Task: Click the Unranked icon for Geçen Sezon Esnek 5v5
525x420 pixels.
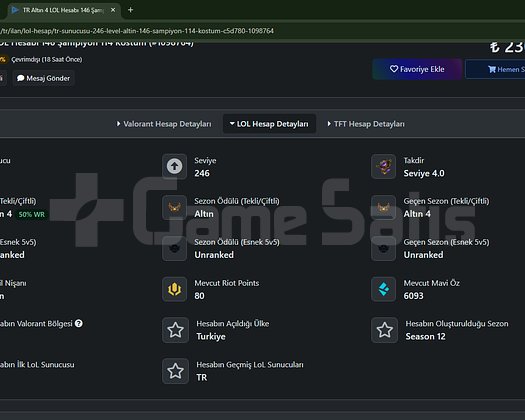Action: [x=383, y=249]
